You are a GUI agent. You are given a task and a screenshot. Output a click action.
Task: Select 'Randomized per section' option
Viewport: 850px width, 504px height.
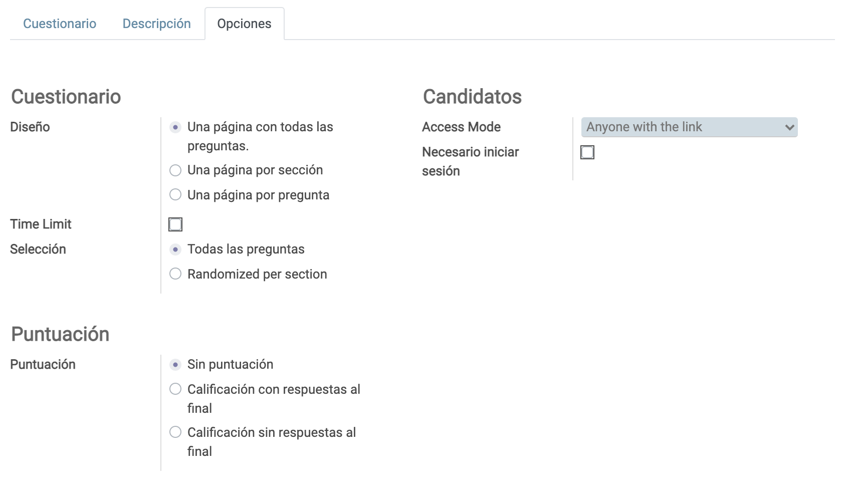pos(175,274)
